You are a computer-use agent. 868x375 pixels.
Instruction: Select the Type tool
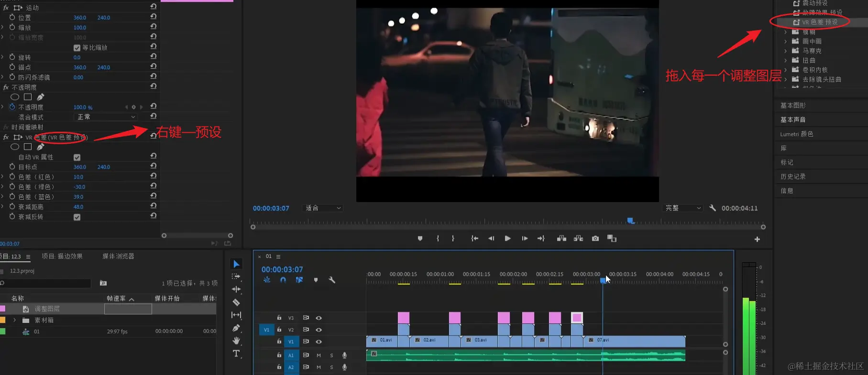coord(236,354)
